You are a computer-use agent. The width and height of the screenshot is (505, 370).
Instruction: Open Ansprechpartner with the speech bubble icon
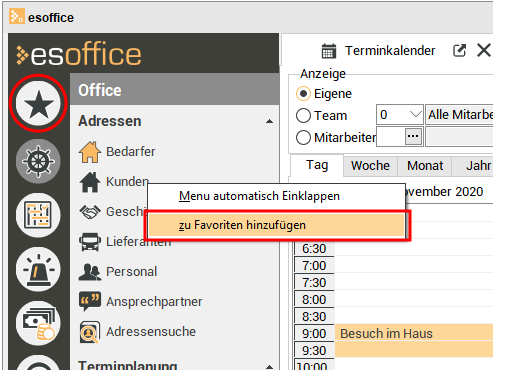pos(141,302)
